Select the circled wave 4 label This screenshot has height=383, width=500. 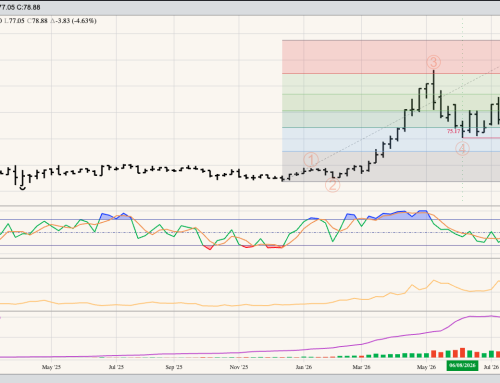462,149
